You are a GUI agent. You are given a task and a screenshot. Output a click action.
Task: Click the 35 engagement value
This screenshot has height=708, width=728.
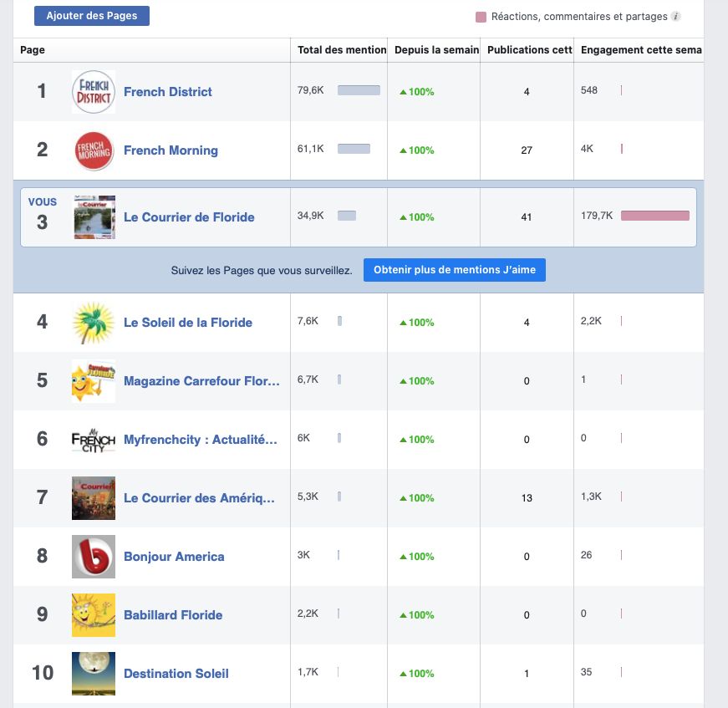pos(587,672)
